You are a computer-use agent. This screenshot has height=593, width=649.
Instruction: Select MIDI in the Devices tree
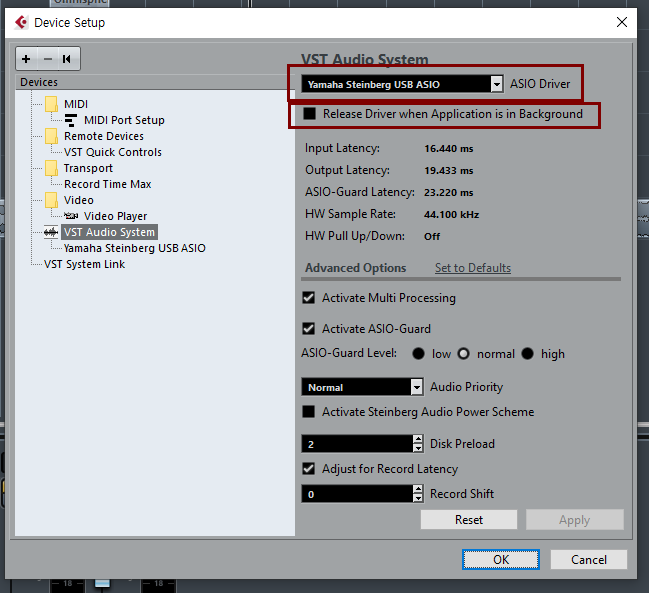(x=76, y=104)
